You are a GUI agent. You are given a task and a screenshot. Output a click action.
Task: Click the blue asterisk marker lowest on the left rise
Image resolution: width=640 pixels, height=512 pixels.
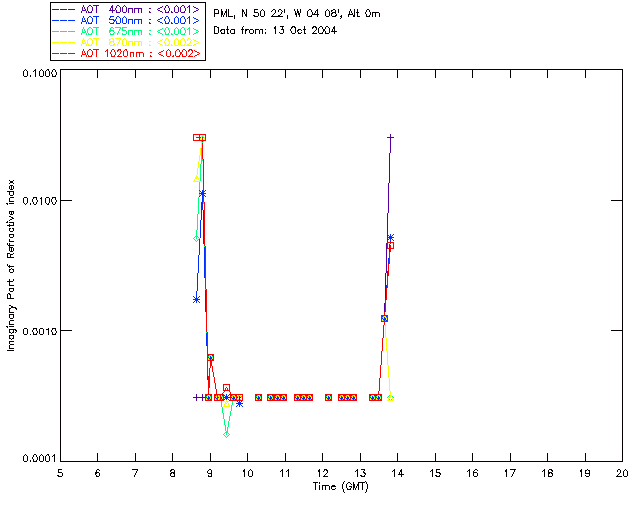pyautogui.click(x=196, y=300)
